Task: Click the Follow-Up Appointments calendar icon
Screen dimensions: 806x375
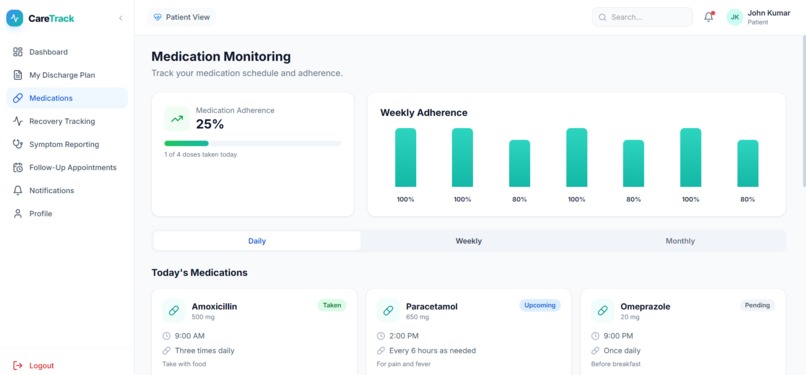Action: coord(18,167)
